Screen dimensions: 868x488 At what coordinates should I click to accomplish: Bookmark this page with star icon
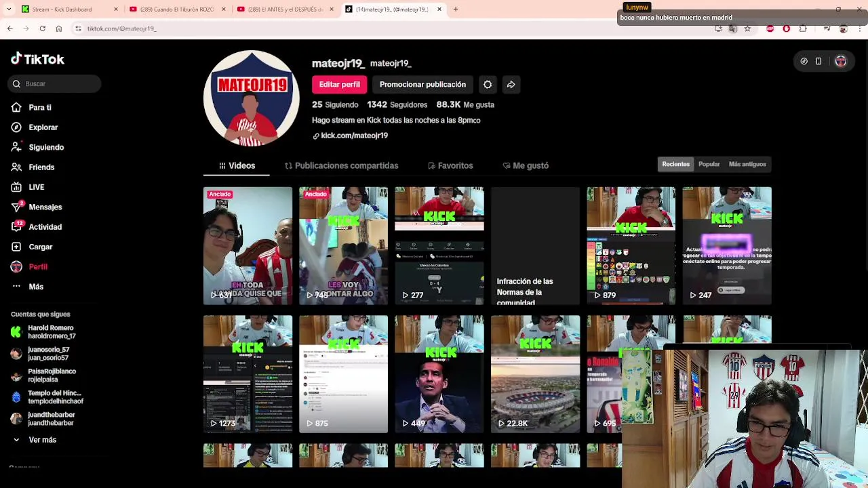tap(747, 28)
